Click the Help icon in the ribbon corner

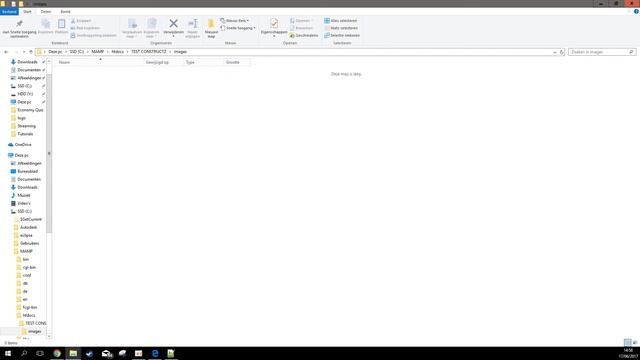tap(636, 11)
